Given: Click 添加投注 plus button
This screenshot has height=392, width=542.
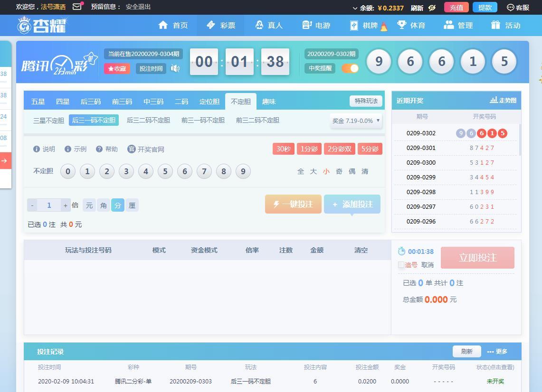Looking at the screenshot, I should [352, 204].
